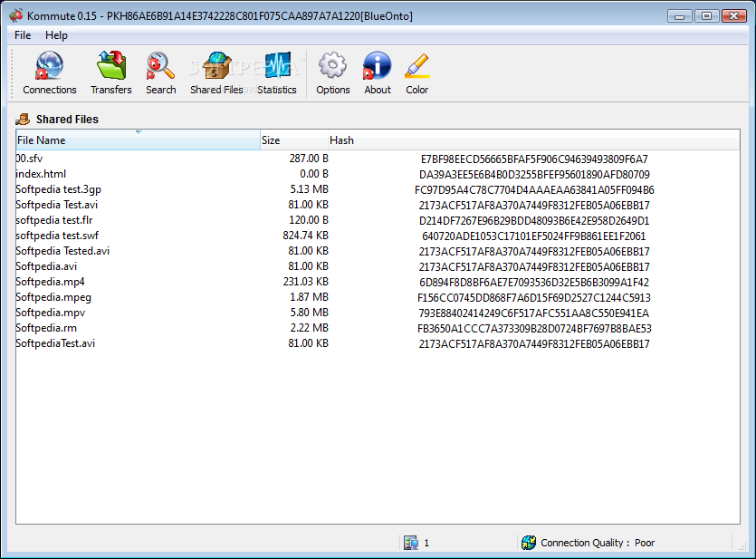Screen dimensions: 756x559
Task: Click the Connection Quality globe icon
Action: [529, 543]
